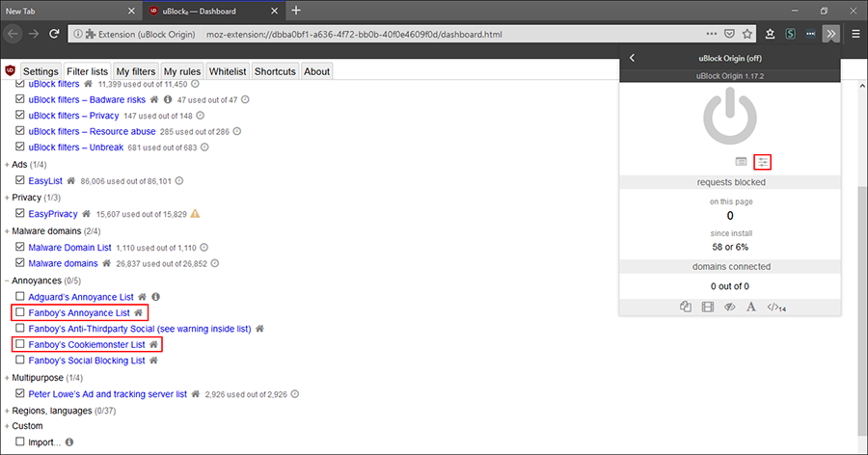The width and height of the screenshot is (868, 455).
Task: Switch to the My filters tab
Action: click(x=136, y=71)
